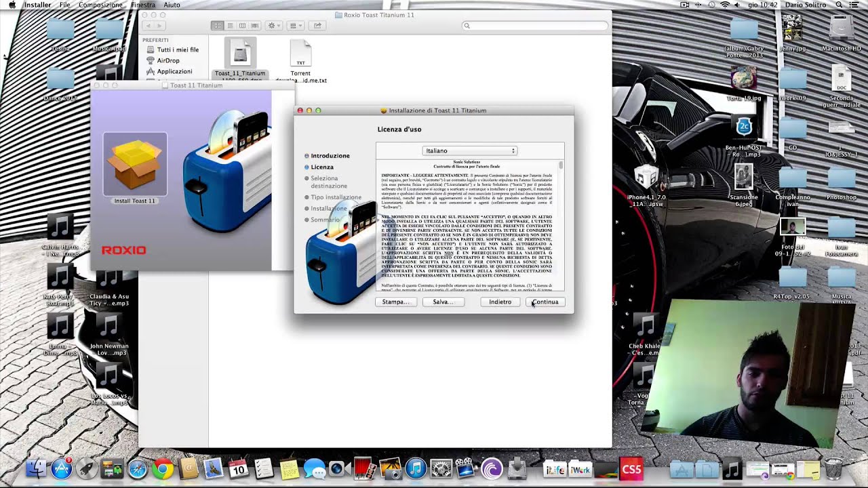Select Dance 2013 folder on desktop
868x488 pixels.
(60, 85)
